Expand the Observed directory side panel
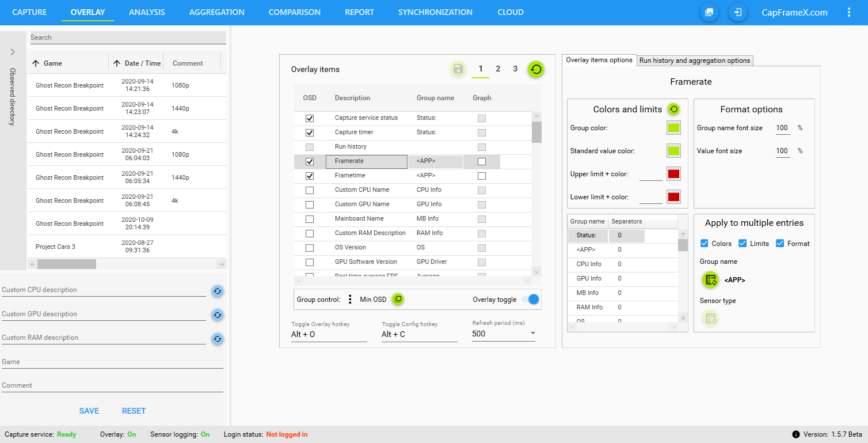The height and width of the screenshot is (443, 868). (x=12, y=52)
